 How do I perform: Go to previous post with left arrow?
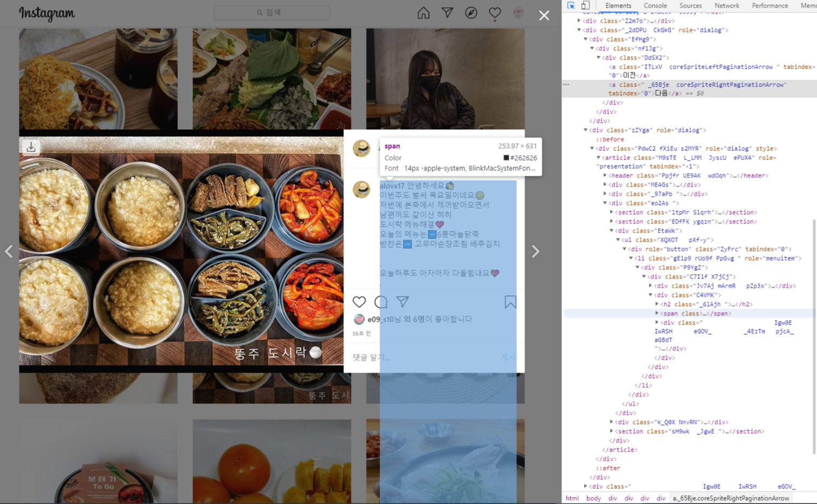pyautogui.click(x=9, y=251)
